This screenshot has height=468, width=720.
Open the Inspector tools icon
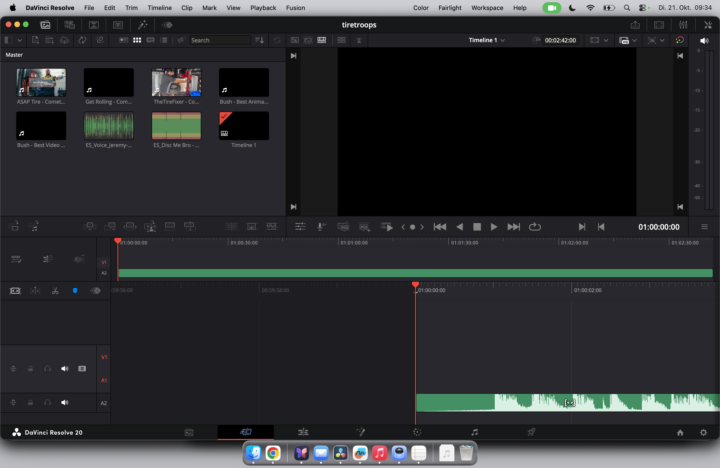(708, 25)
